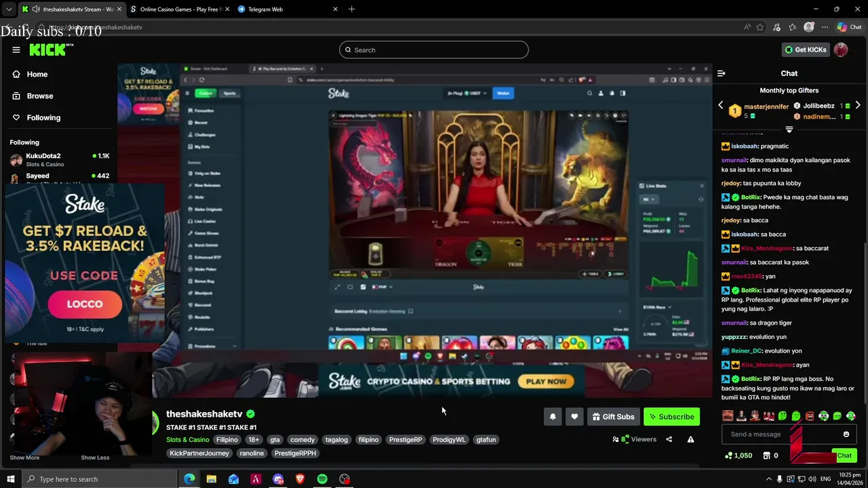Click the Get KICKs button

[x=806, y=49]
